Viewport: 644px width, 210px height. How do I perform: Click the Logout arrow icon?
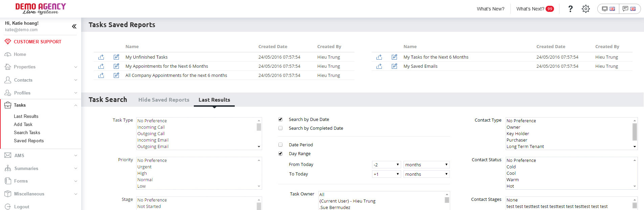tap(8, 207)
